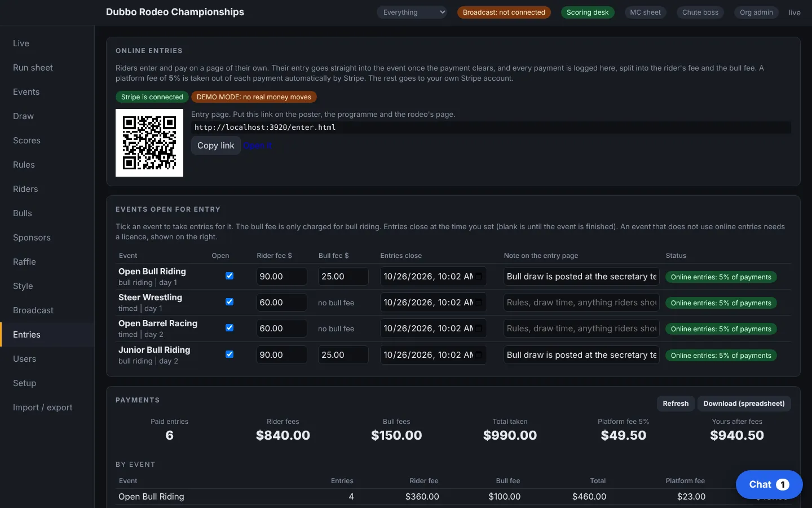Open the Users page
Image resolution: width=812 pixels, height=508 pixels.
(47, 359)
